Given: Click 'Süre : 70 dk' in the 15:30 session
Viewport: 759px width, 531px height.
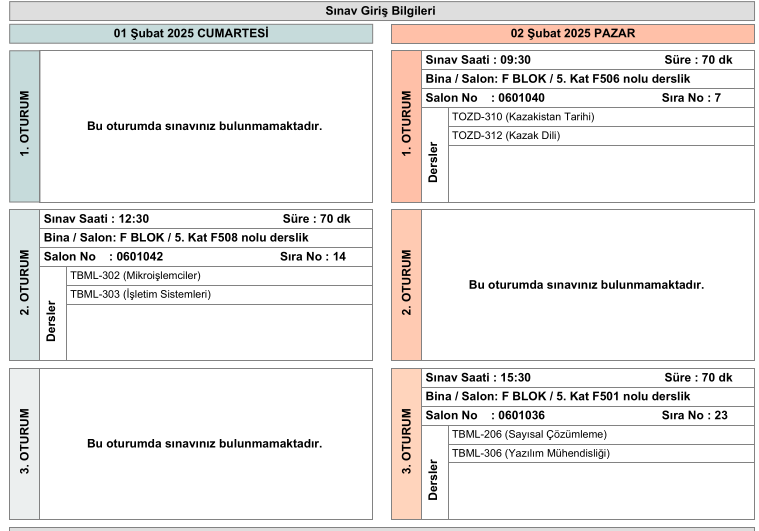Looking at the screenshot, I should click(x=698, y=378).
